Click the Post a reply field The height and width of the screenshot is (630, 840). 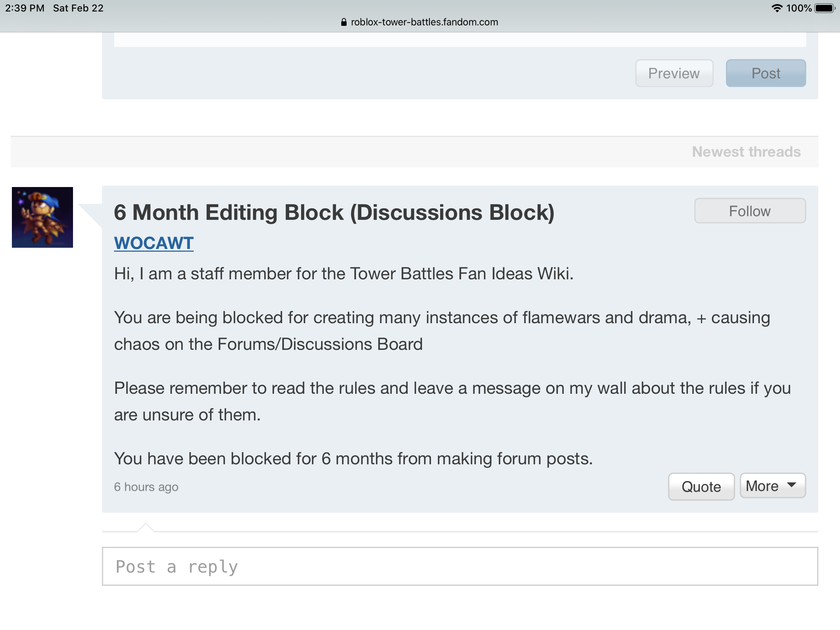(459, 566)
